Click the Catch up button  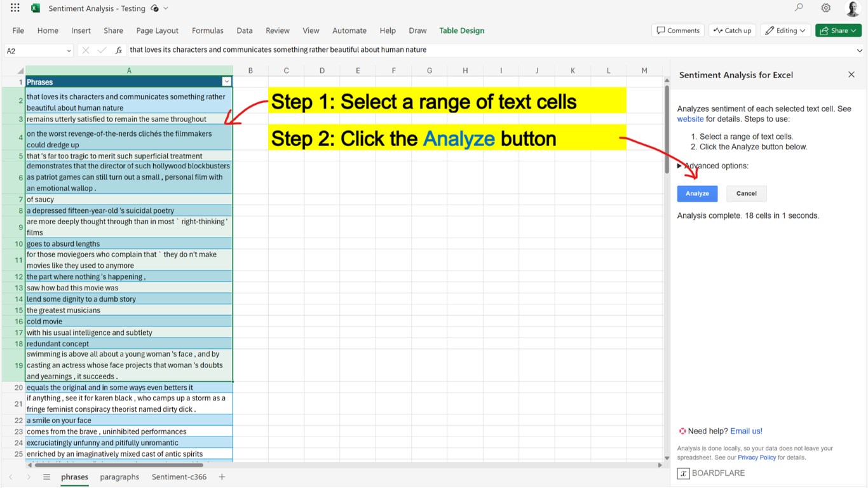click(x=733, y=30)
